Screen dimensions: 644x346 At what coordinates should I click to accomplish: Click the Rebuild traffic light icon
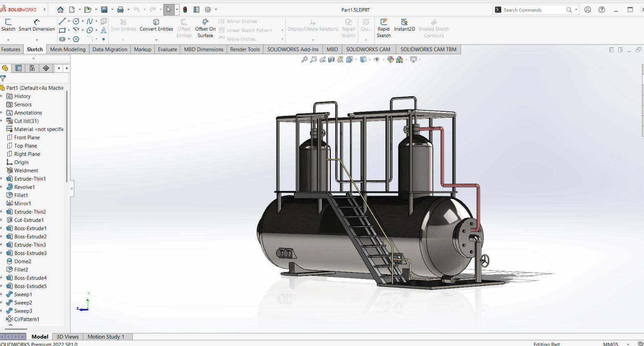tap(185, 10)
